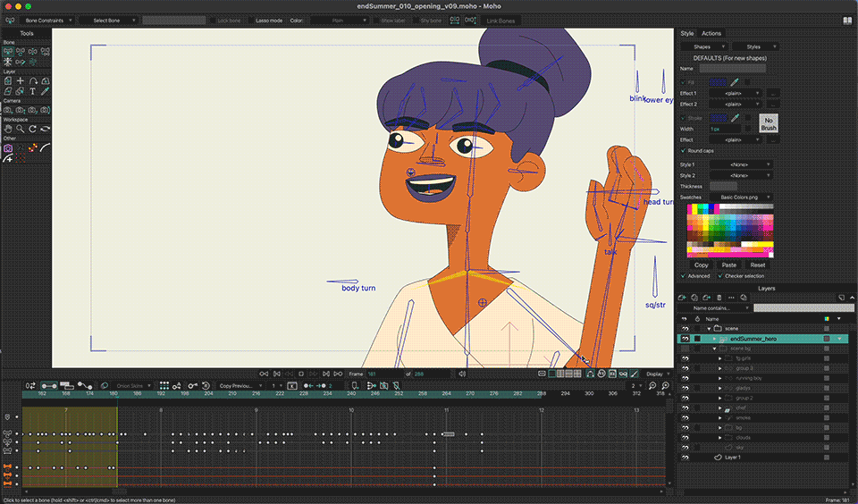The height and width of the screenshot is (504, 858).
Task: Click the No Brush button
Action: point(769,123)
